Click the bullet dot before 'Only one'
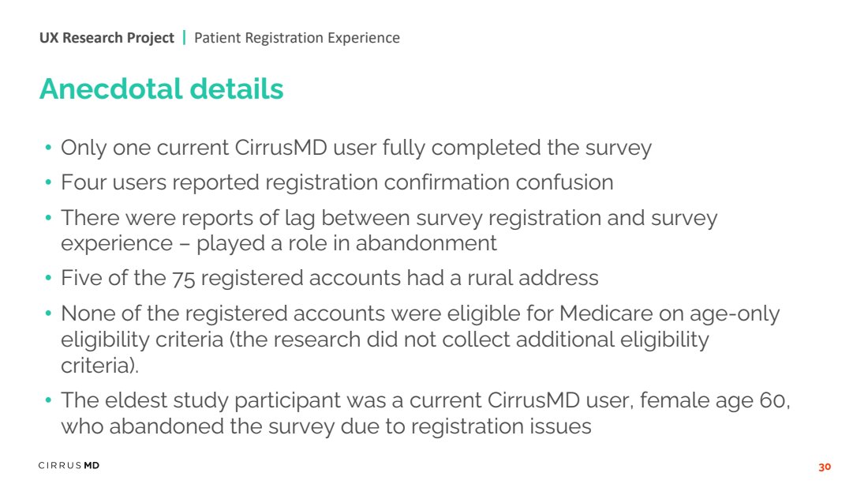 click(x=49, y=148)
